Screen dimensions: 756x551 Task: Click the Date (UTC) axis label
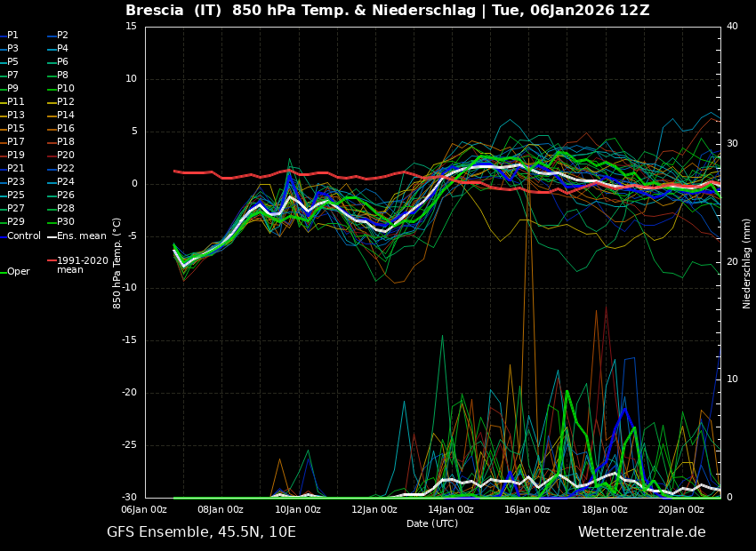pyautogui.click(x=432, y=524)
